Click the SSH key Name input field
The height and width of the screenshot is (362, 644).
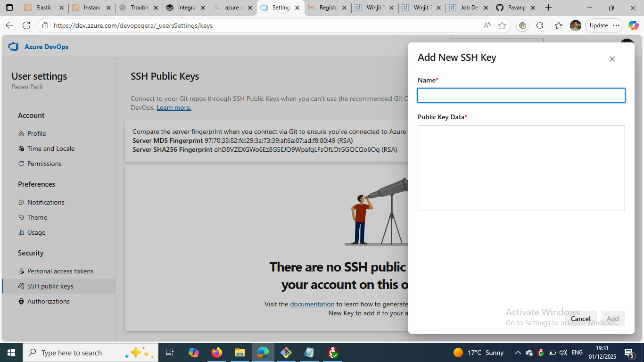tap(521, 96)
